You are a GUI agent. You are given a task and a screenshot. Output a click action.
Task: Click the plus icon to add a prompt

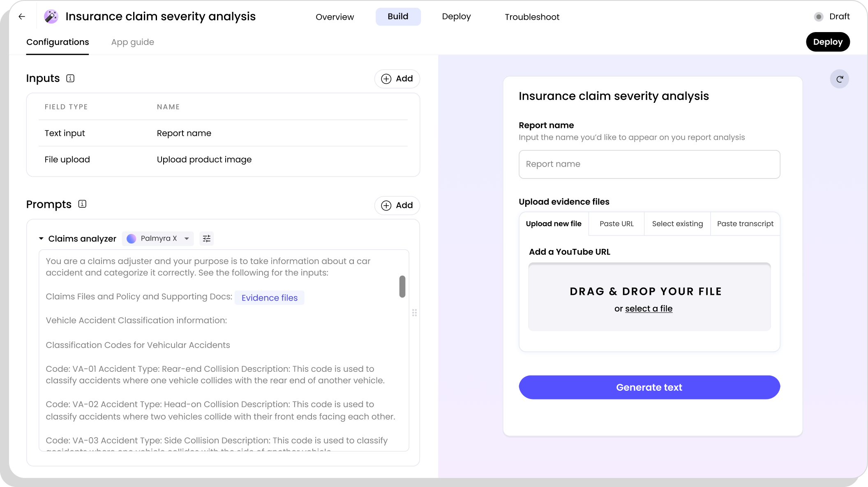pos(386,205)
